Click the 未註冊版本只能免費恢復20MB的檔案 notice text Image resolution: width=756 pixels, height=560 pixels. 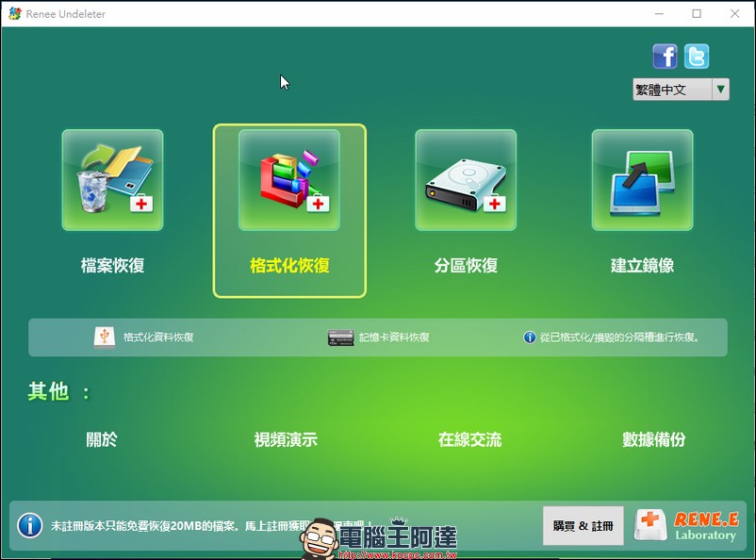point(144,525)
